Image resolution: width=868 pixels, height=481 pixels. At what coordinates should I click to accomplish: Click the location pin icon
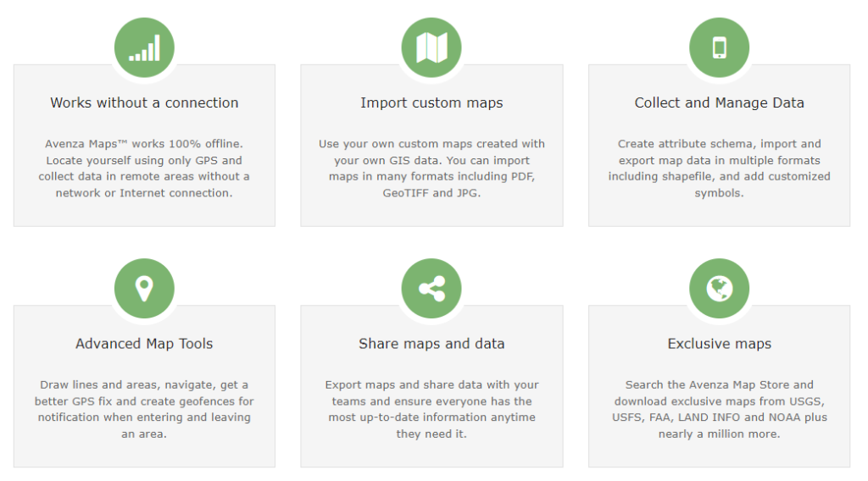144,289
